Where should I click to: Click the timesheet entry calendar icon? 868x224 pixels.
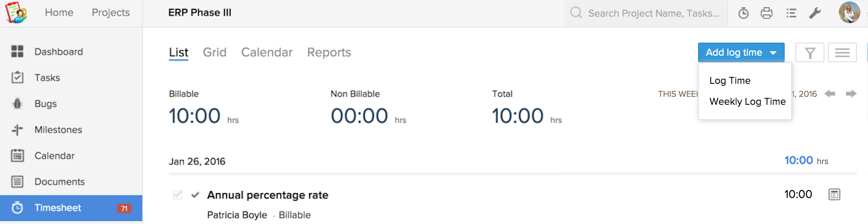coord(834,194)
